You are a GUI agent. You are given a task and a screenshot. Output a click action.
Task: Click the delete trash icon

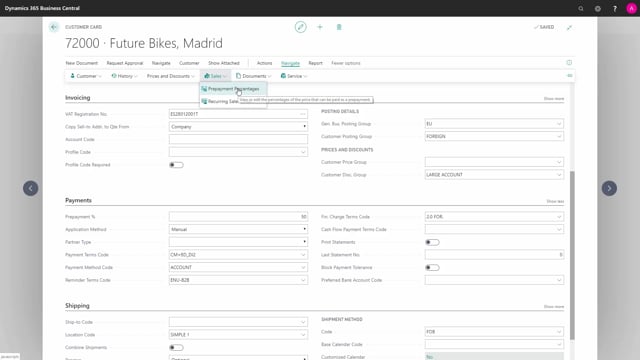339,27
